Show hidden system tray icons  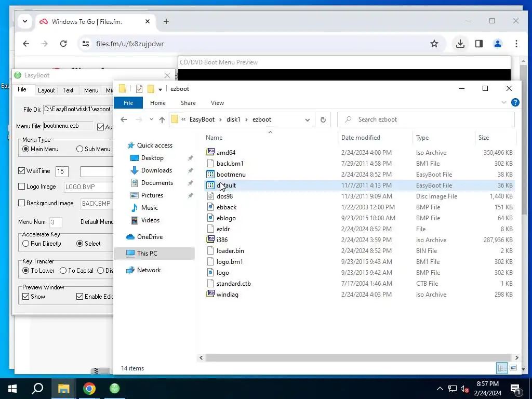[x=440, y=389]
